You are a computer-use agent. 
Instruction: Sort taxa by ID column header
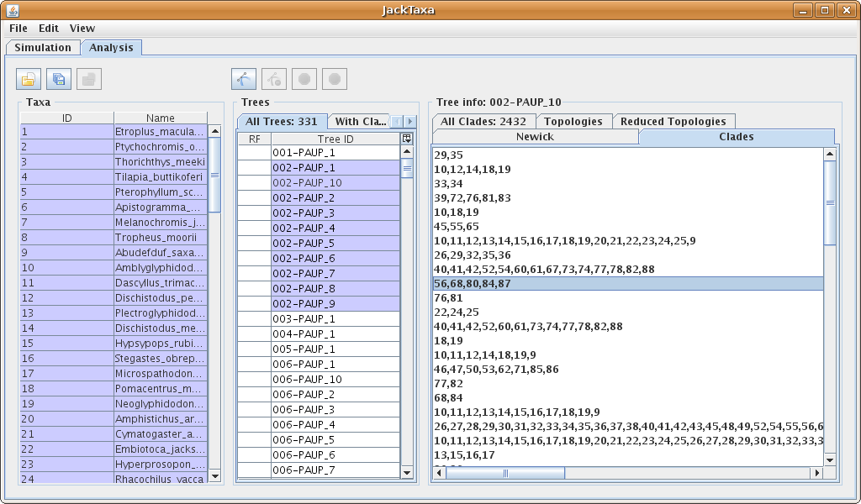(67, 118)
